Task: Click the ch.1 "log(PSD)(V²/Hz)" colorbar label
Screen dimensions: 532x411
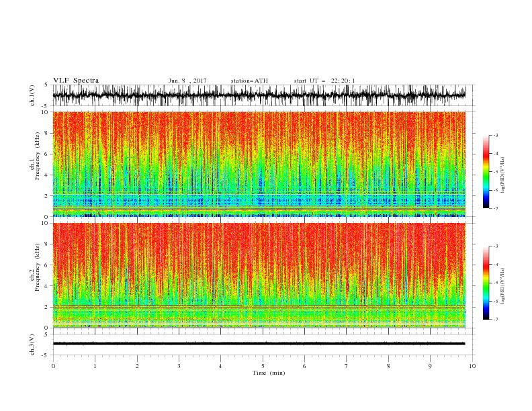Action: click(x=504, y=175)
